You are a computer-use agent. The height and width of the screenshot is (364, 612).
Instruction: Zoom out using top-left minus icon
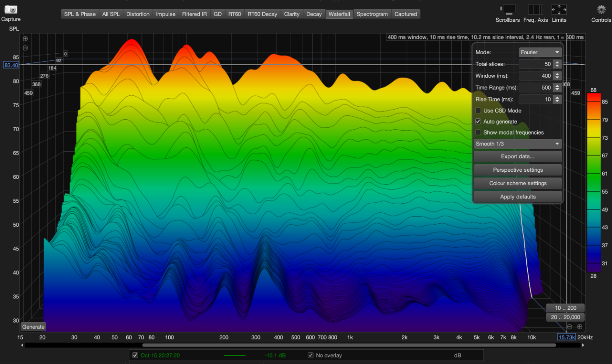[25, 48]
